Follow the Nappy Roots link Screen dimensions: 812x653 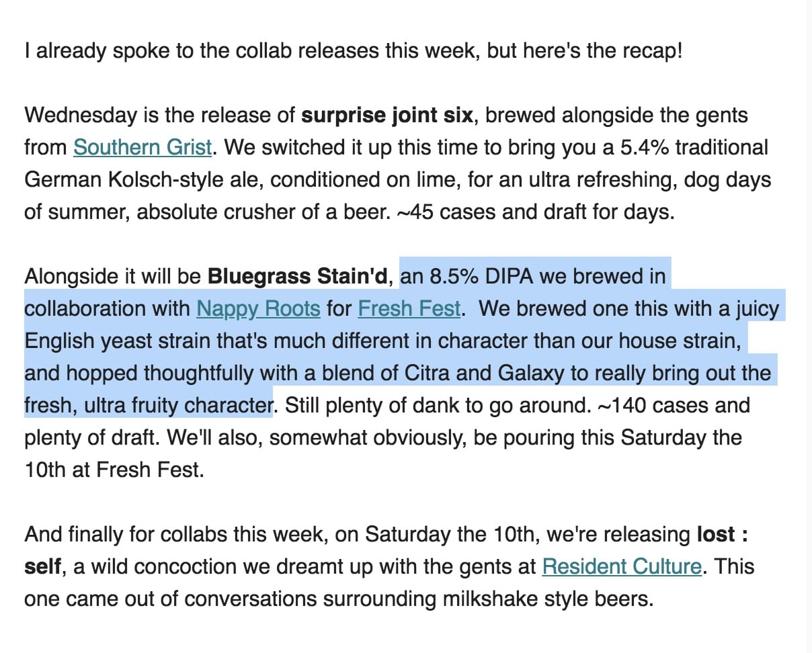pos(258,308)
